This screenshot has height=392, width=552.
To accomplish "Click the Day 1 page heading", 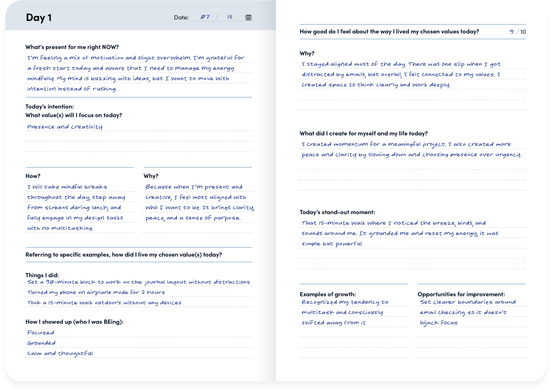I will (39, 17).
